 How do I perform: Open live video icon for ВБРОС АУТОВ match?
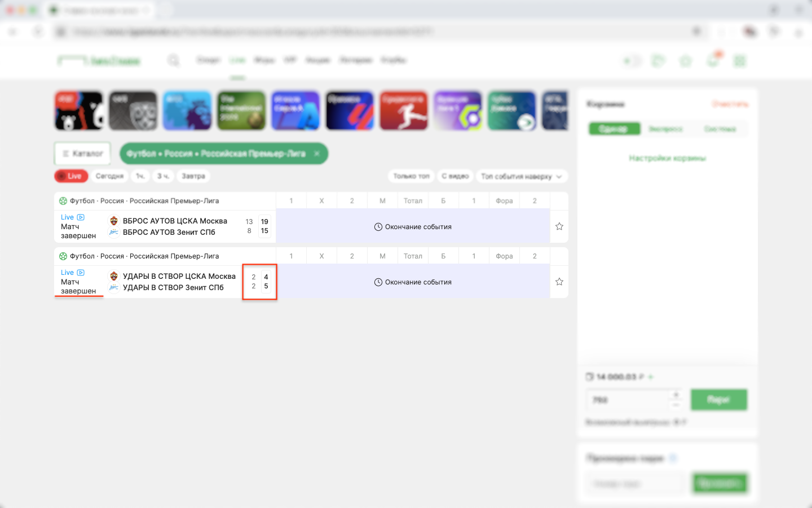pos(81,217)
